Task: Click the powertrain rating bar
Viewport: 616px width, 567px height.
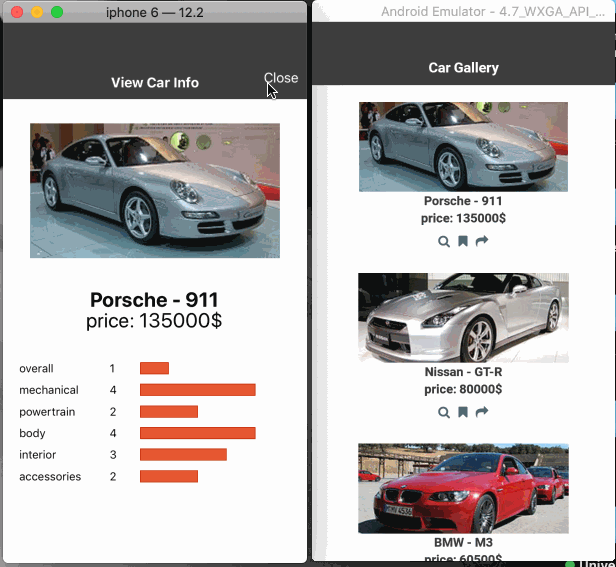Action: tap(169, 411)
